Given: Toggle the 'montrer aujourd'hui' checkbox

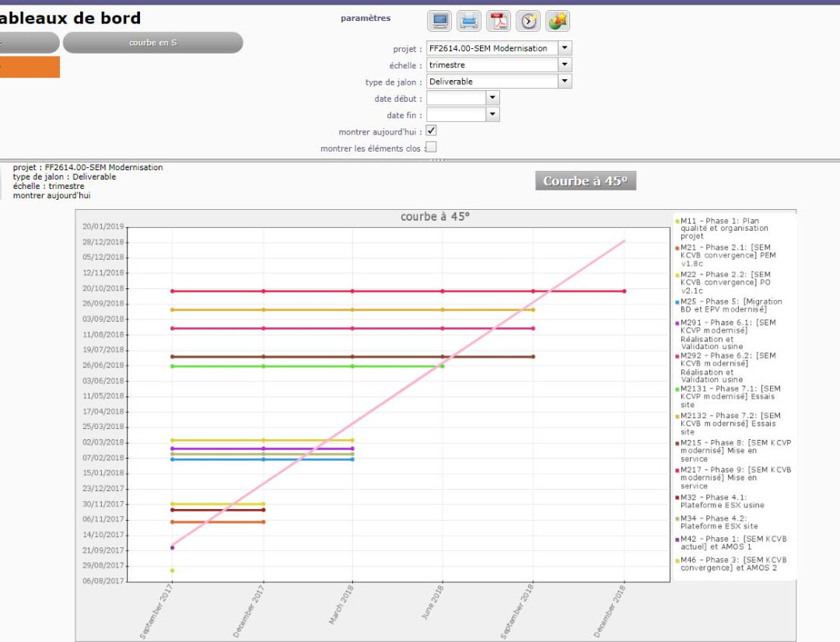Looking at the screenshot, I should pos(431,131).
